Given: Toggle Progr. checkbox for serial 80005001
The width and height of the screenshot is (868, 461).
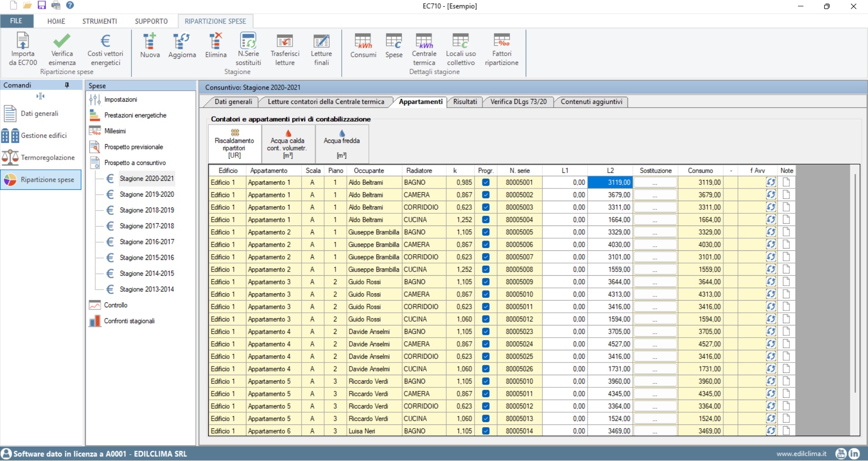Looking at the screenshot, I should (486, 182).
